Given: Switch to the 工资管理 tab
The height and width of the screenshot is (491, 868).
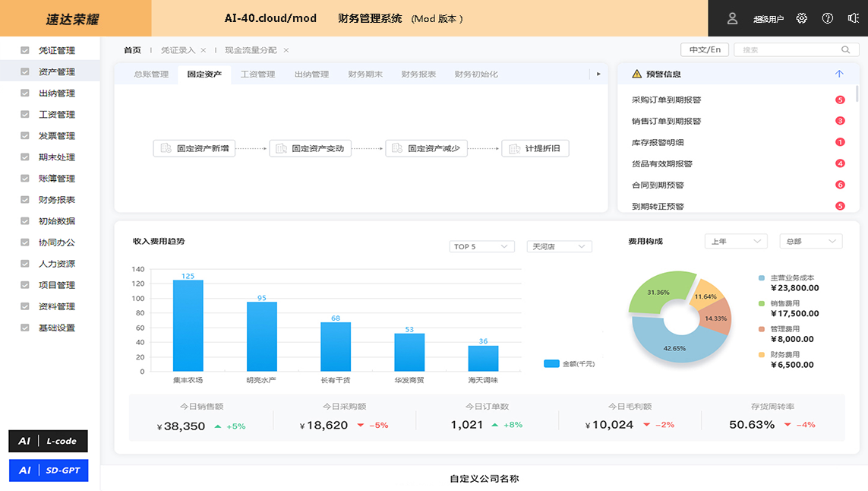Looking at the screenshot, I should click(257, 74).
